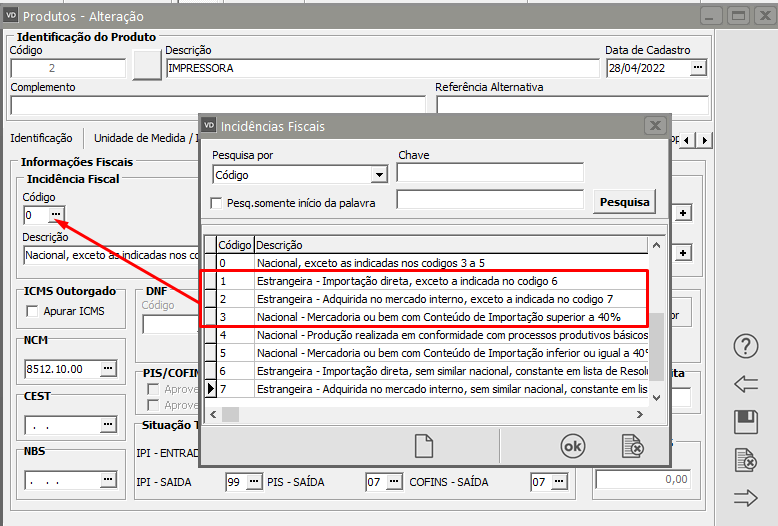Toggle Apurar ICMS checkbox
778x526 pixels.
coord(33,311)
